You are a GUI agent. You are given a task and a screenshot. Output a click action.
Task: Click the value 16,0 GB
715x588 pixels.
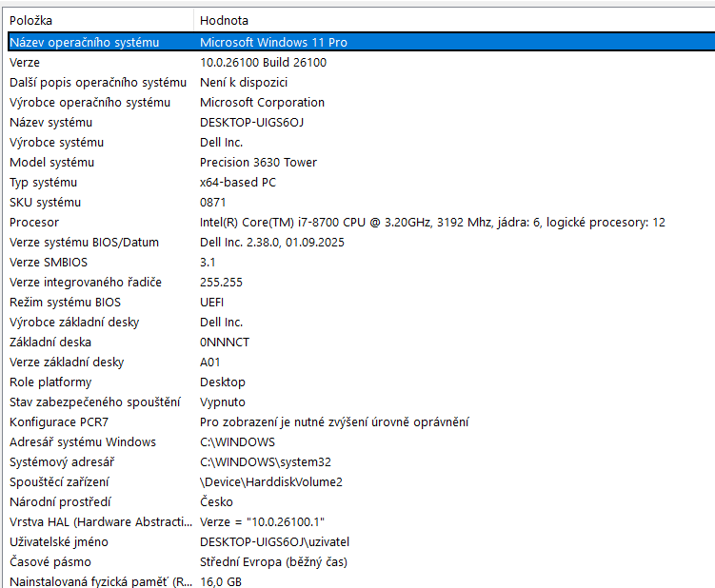click(x=221, y=582)
